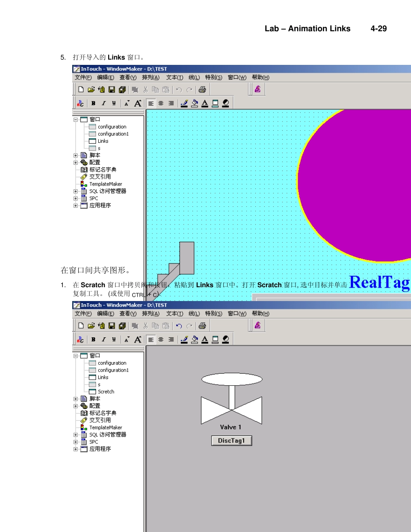Click Line Color tool in upper screenshot
The image size is (411, 532).
184,103
